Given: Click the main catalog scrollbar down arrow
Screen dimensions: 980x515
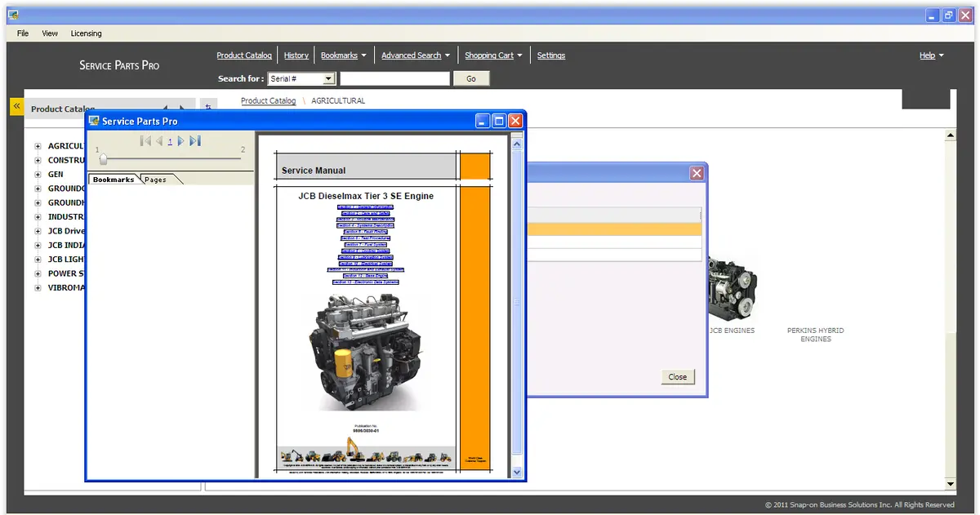Looking at the screenshot, I should [x=950, y=484].
